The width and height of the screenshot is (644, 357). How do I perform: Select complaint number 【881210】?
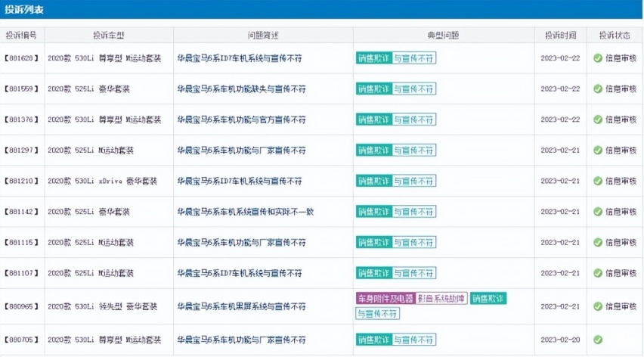21,182
